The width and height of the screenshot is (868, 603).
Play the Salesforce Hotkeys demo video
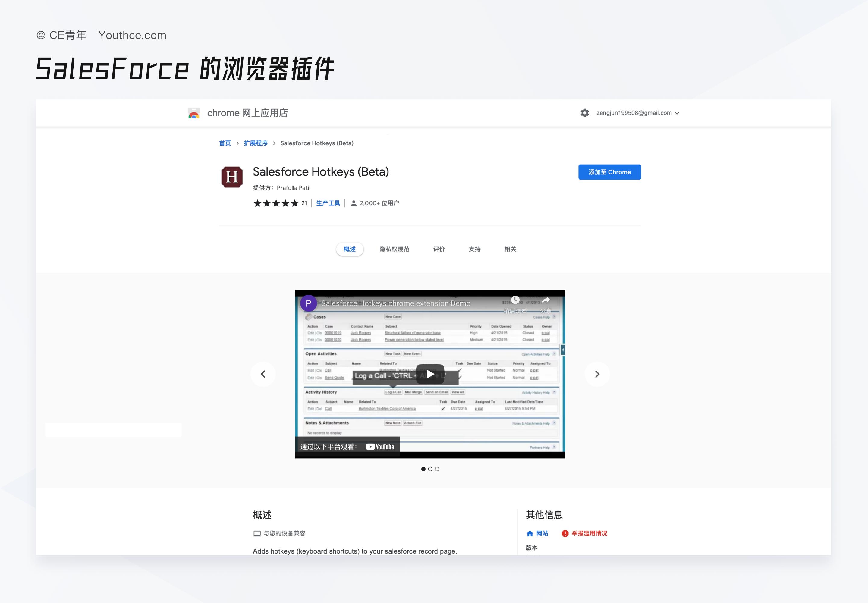click(430, 374)
